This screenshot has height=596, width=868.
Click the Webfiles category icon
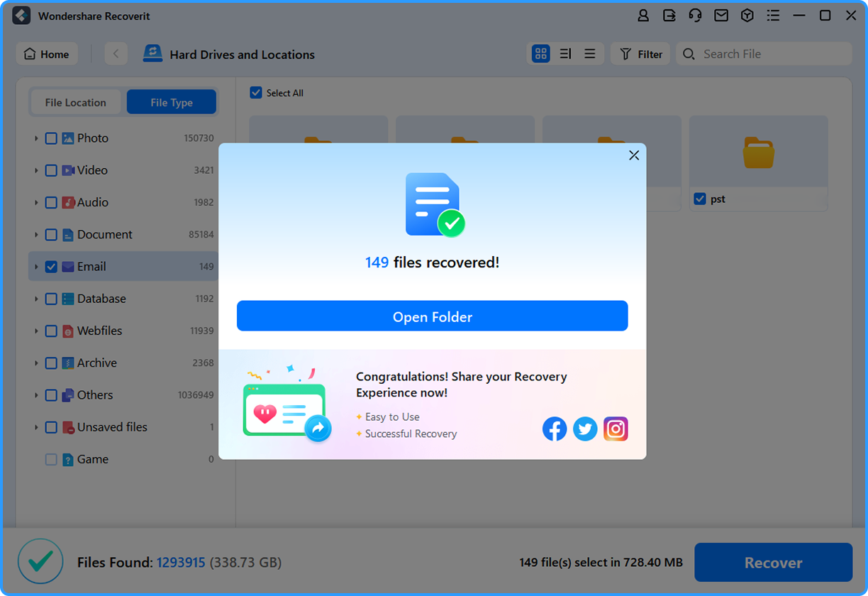68,331
